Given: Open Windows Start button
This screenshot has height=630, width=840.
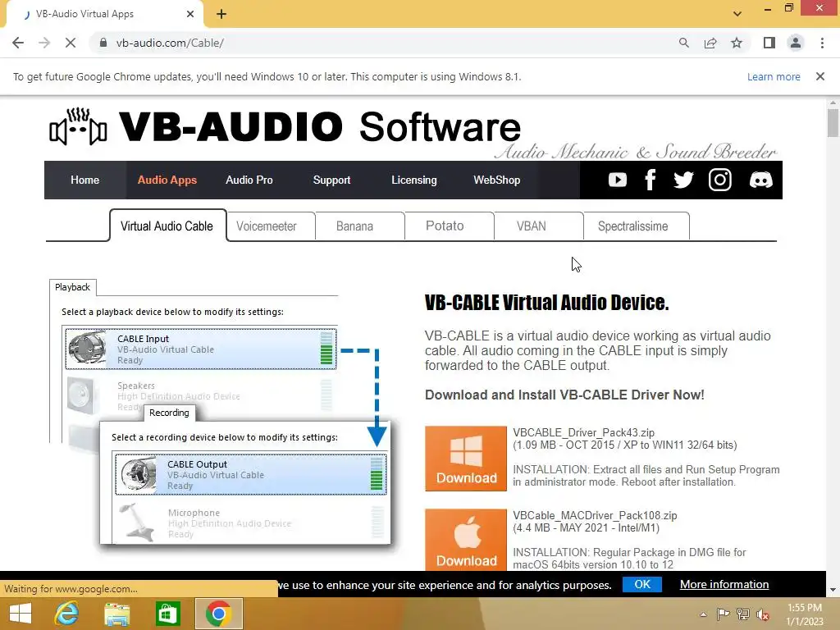Looking at the screenshot, I should 21,614.
